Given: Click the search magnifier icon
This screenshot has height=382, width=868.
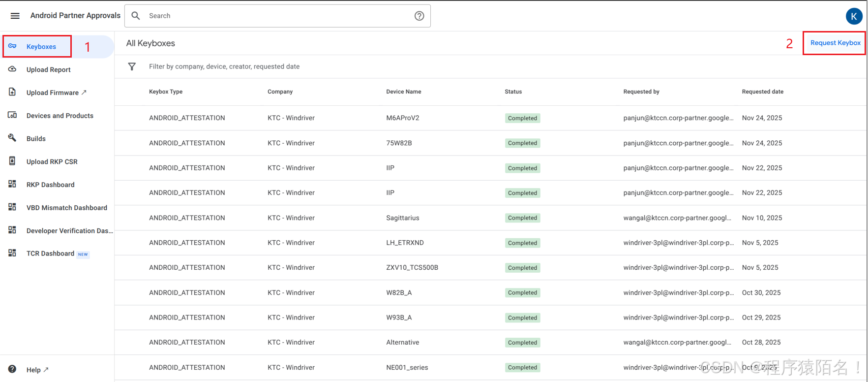Looking at the screenshot, I should pos(136,16).
